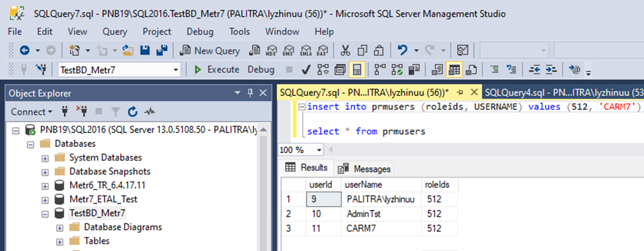Expand the Tables folder node
The image size is (644, 251).
tap(60, 241)
